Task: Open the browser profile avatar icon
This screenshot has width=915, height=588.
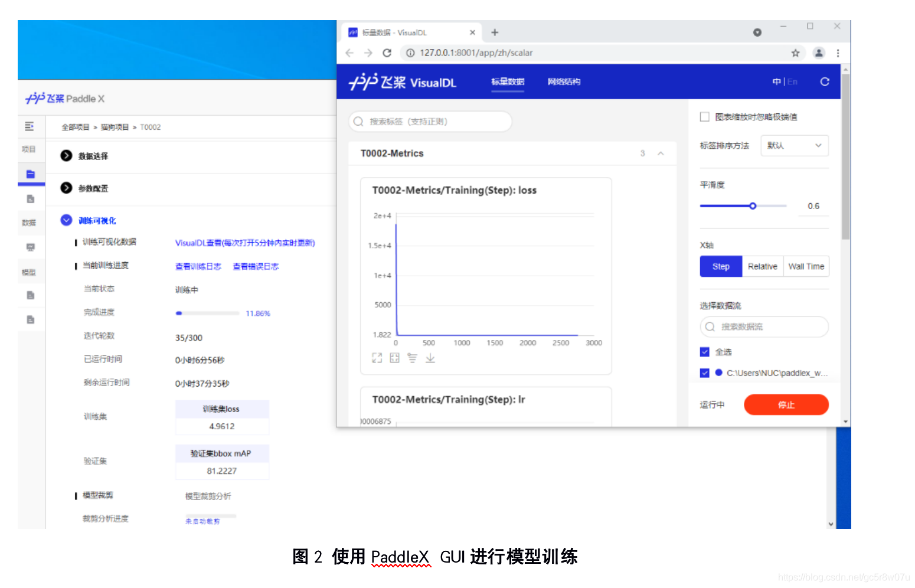Action: coord(819,53)
